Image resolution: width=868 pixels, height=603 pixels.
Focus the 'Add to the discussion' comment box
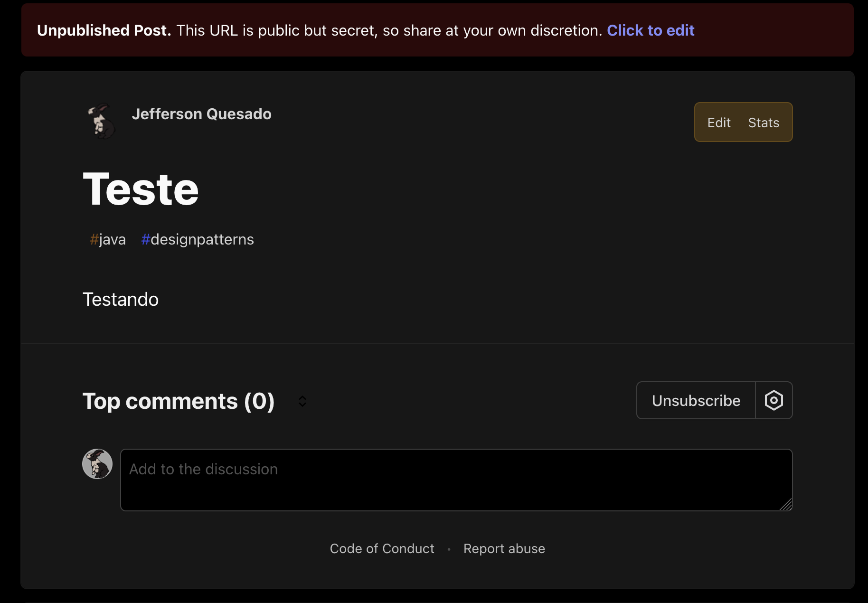(x=456, y=480)
